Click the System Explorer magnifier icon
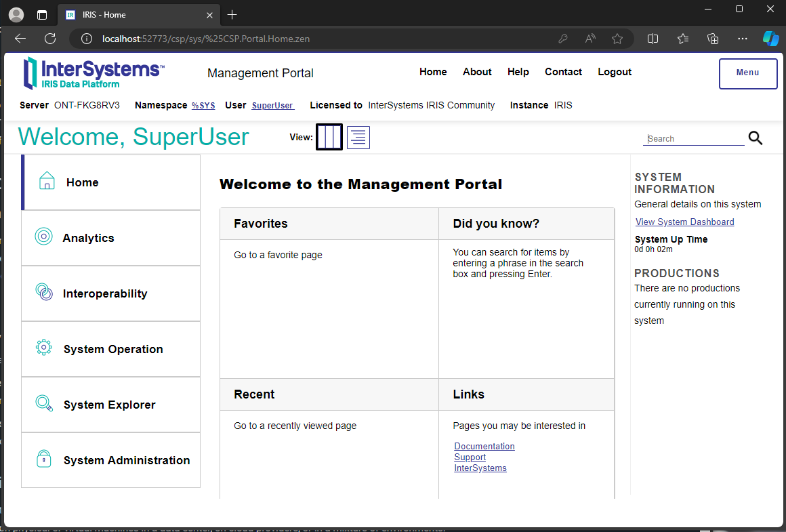 point(44,403)
